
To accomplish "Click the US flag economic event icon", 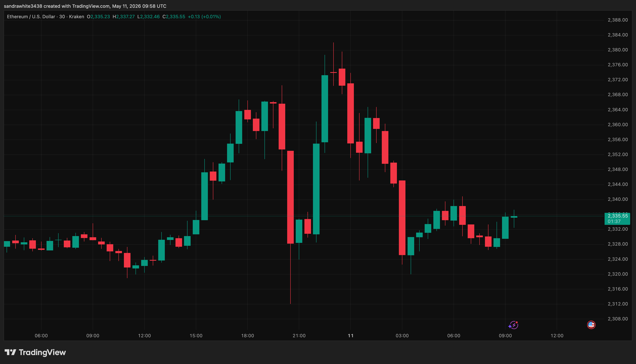I will point(591,325).
